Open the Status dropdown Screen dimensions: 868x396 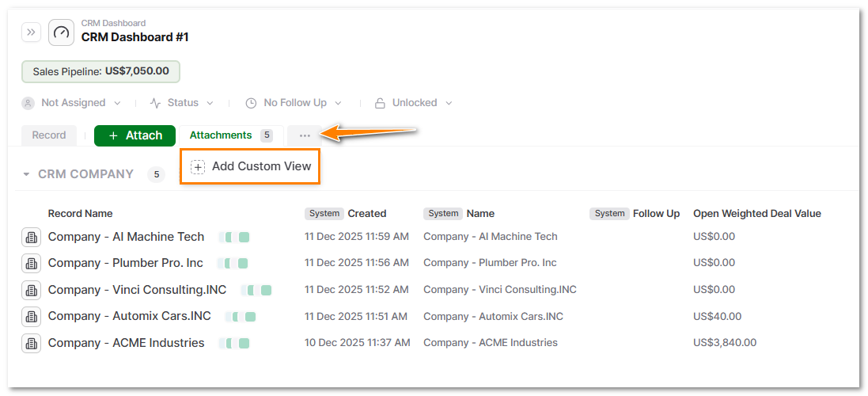coord(182,103)
